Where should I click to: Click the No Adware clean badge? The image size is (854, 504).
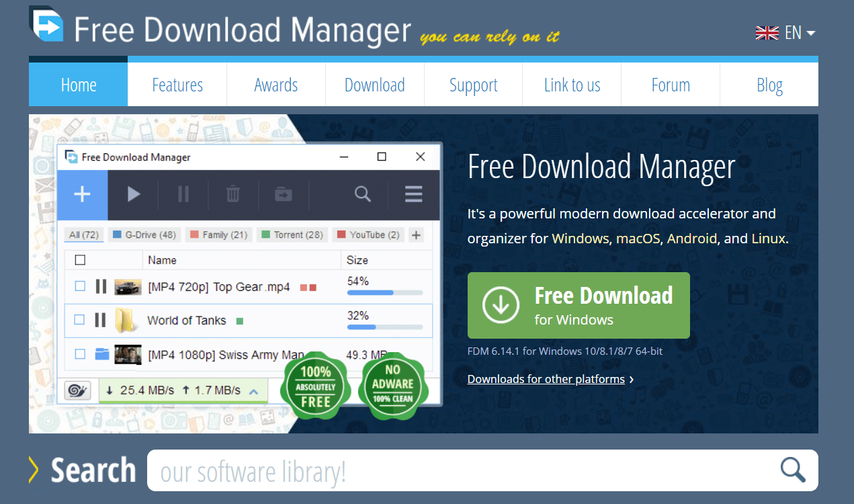point(393,387)
